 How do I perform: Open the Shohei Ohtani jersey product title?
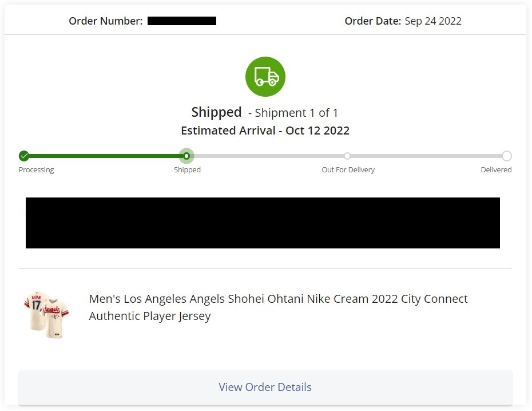pyautogui.click(x=278, y=307)
